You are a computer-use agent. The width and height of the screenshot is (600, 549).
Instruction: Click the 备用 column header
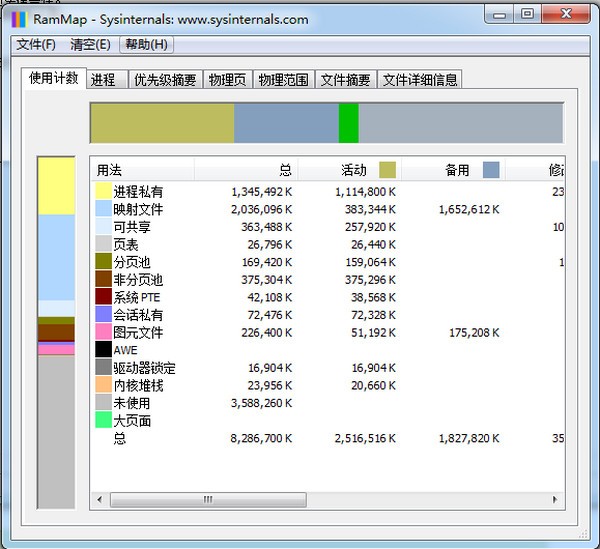pos(455,170)
